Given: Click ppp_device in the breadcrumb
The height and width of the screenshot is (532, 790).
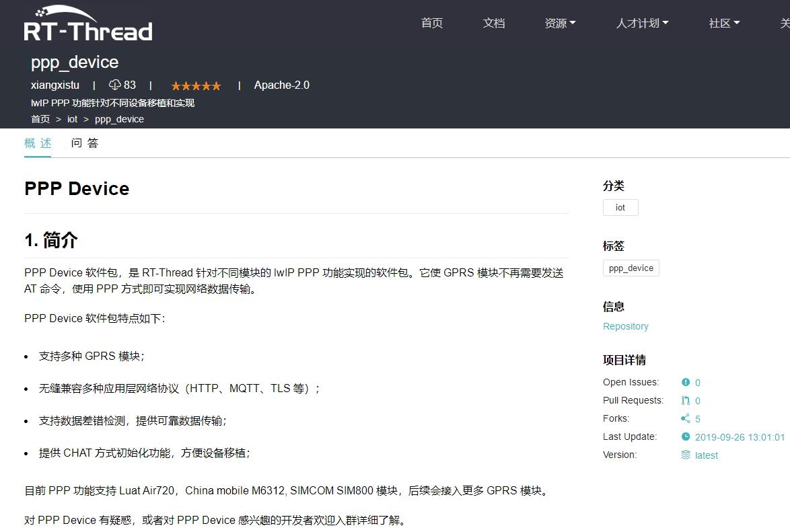Looking at the screenshot, I should coord(119,120).
